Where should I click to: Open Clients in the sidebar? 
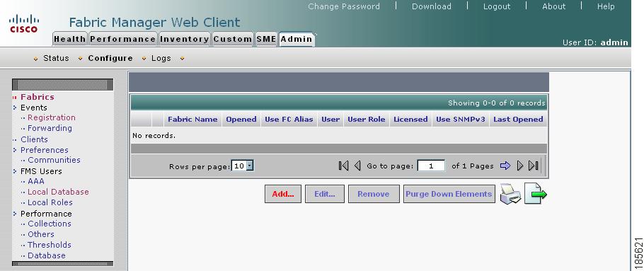[34, 139]
